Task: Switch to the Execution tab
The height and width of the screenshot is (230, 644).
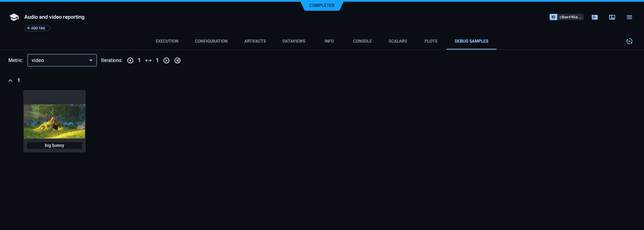Action: point(167,41)
